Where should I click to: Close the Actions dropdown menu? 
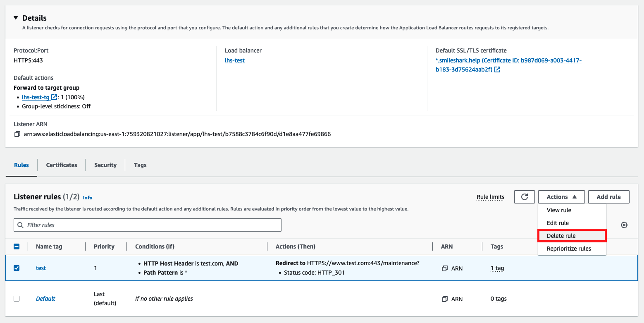click(561, 197)
